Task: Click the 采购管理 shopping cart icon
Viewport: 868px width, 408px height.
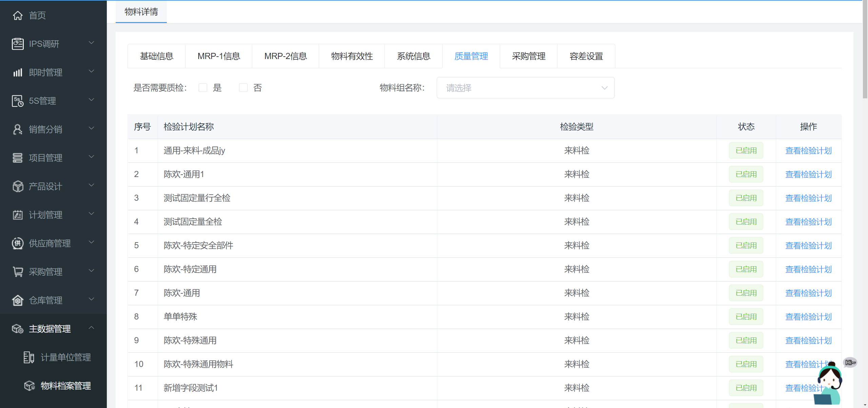Action: coord(18,272)
